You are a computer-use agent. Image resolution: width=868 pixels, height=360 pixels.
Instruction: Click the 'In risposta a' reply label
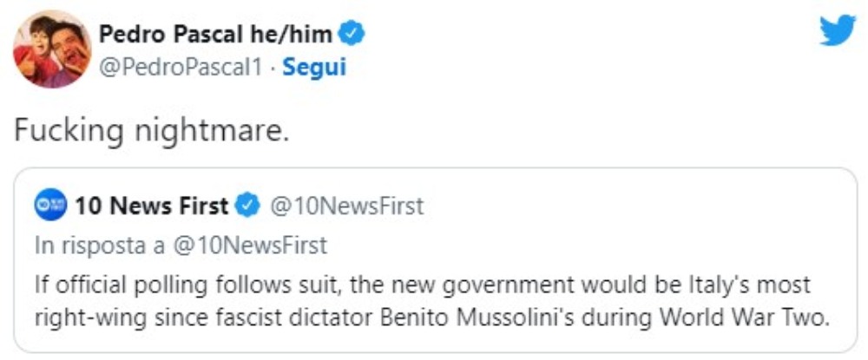(100, 245)
